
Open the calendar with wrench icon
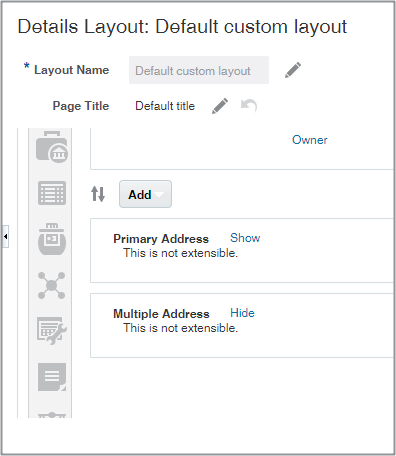(52, 331)
